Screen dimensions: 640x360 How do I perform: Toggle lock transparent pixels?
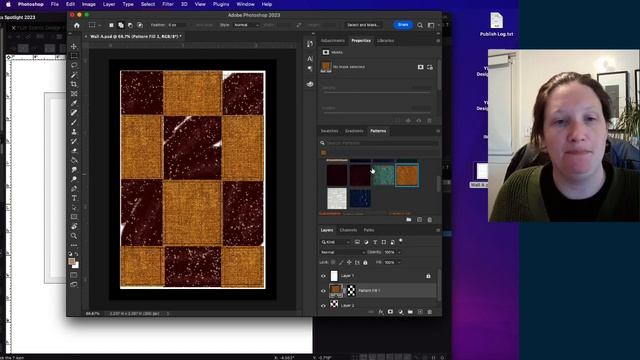click(x=333, y=262)
